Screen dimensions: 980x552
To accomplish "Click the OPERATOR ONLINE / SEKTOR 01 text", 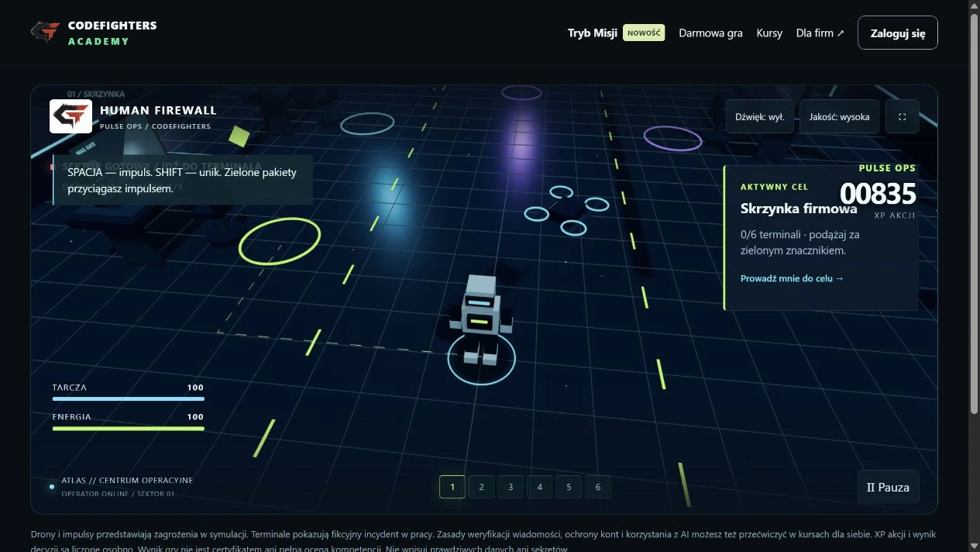I will coord(118,494).
